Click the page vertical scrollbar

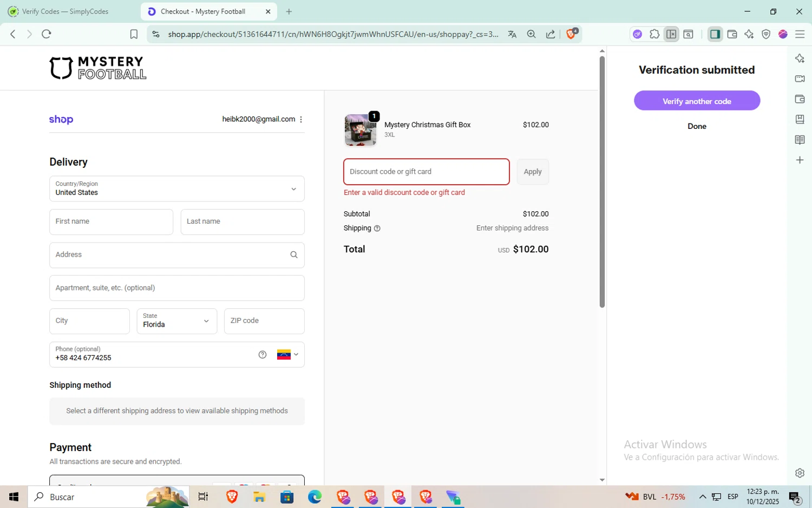click(602, 181)
